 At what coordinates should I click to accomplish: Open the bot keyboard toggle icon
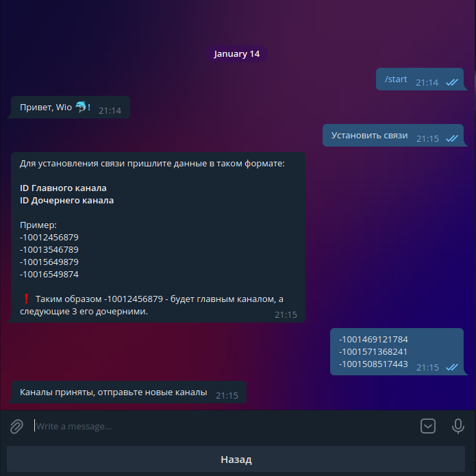[x=428, y=426]
